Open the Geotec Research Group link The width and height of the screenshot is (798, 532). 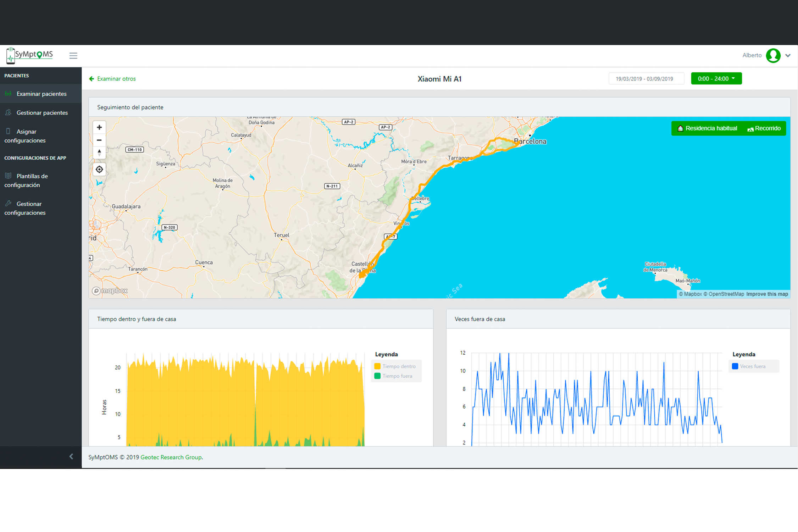coord(171,457)
